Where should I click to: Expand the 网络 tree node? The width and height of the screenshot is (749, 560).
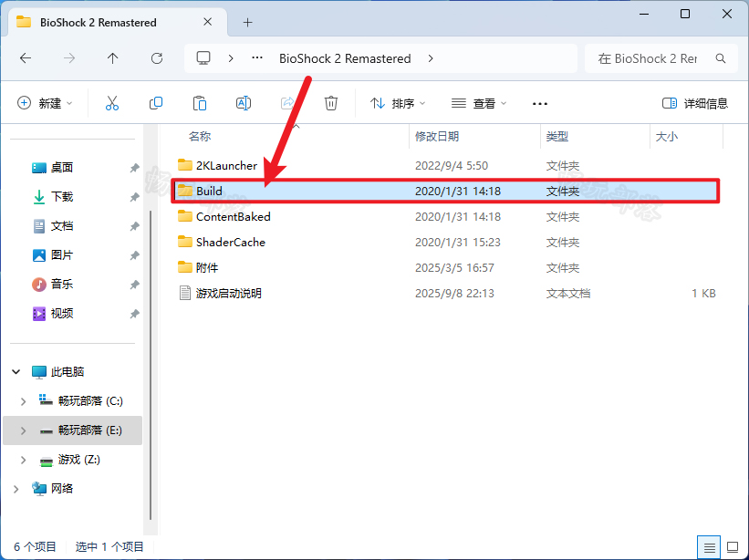click(x=16, y=489)
